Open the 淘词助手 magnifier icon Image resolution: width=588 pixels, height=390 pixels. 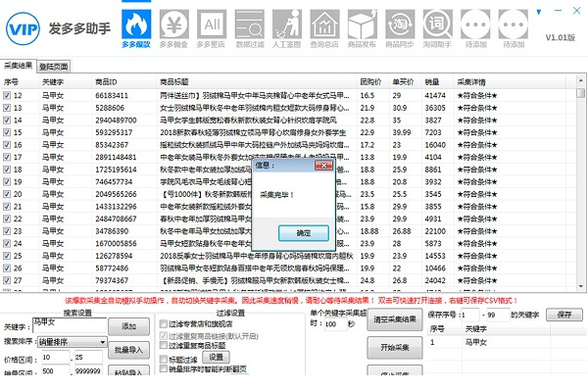(x=437, y=28)
